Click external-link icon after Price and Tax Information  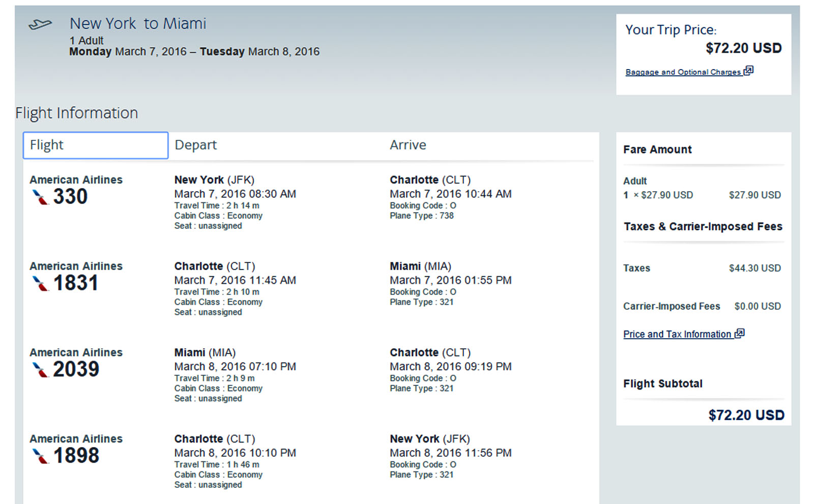pyautogui.click(x=740, y=334)
